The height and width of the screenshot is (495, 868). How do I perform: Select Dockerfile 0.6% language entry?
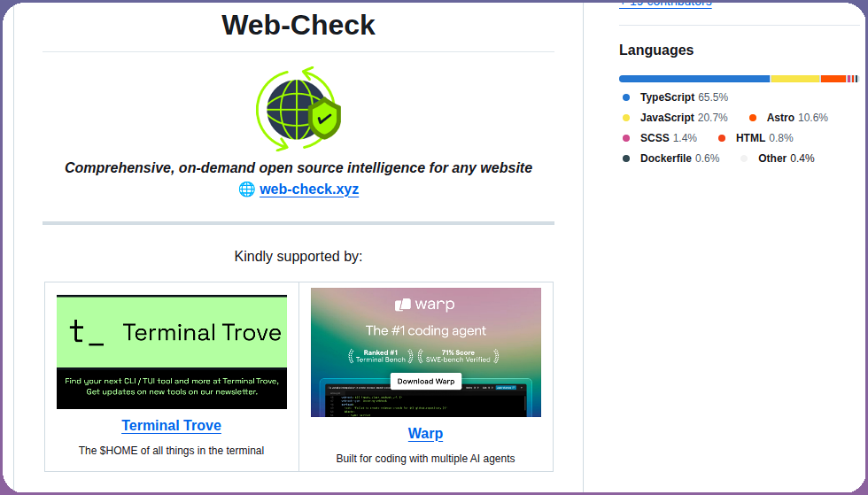coord(671,159)
